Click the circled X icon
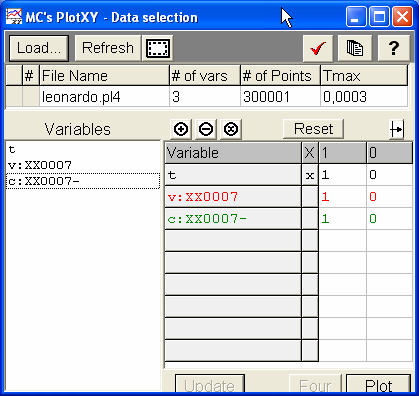 pos(231,129)
